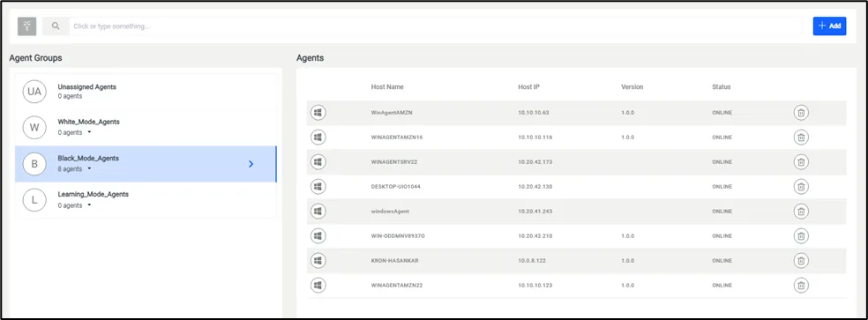Delete agent WINAGENTAMZN22 with trash icon
Viewport: 868px width, 320px height.
[800, 285]
